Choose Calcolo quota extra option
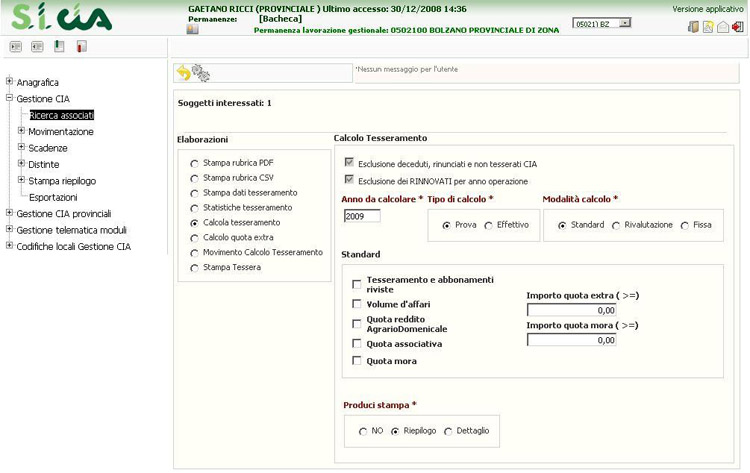 coord(194,238)
